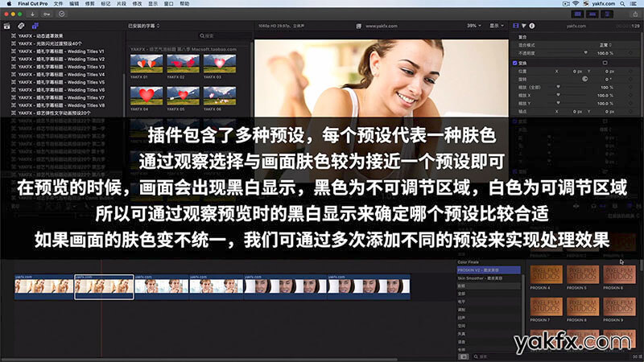The image size is (644, 362).
Task: Open the 编辑 menu
Action: pyautogui.click(x=75, y=4)
